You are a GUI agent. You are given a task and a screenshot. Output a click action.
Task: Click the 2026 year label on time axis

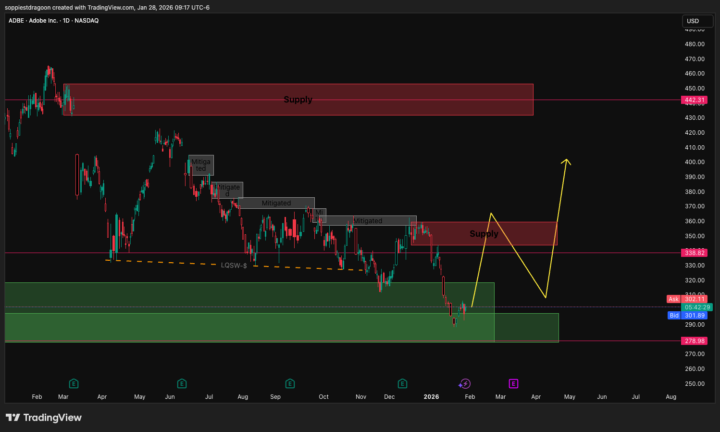[431, 397]
